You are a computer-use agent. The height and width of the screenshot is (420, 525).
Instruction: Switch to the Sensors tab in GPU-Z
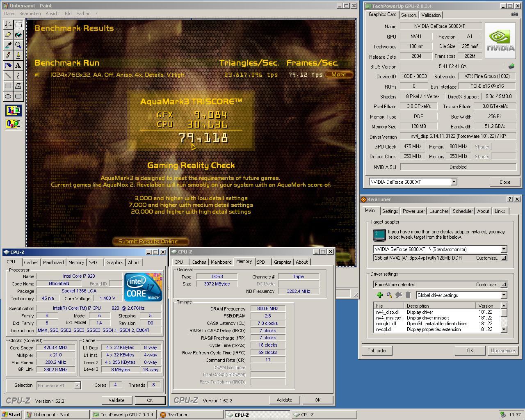[409, 15]
